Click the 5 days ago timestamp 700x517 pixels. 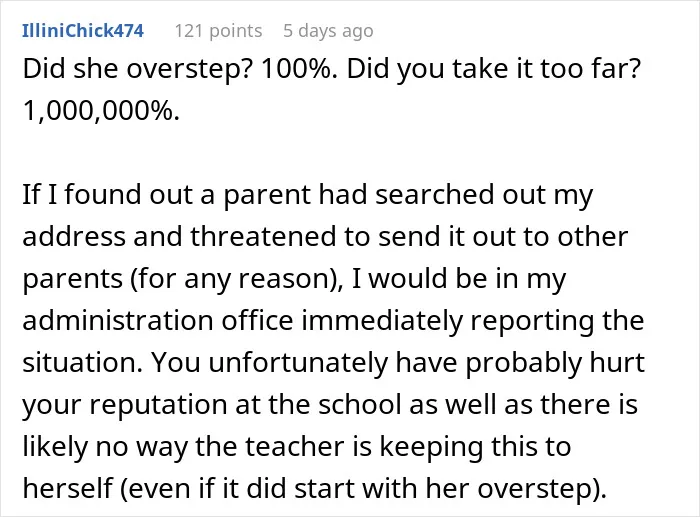tap(328, 31)
